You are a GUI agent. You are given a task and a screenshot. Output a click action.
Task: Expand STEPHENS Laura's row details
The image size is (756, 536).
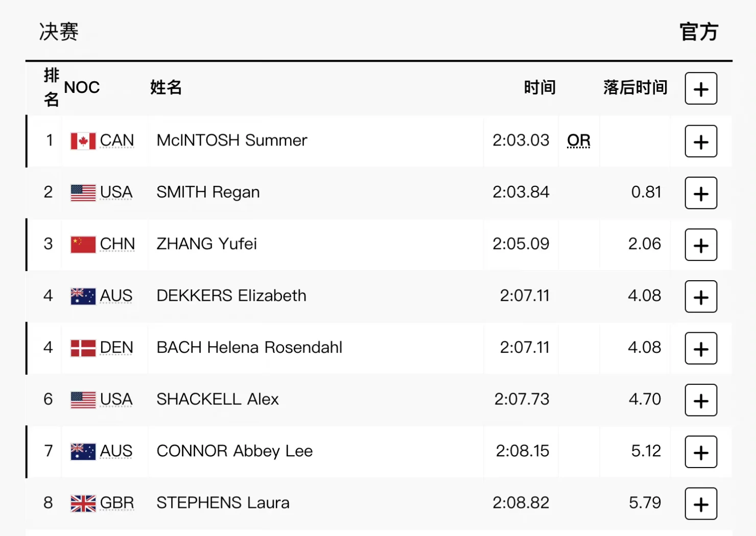(701, 504)
